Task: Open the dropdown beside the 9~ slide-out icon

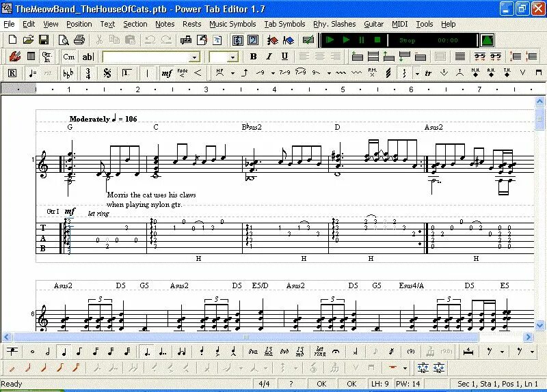Action: coord(329,74)
